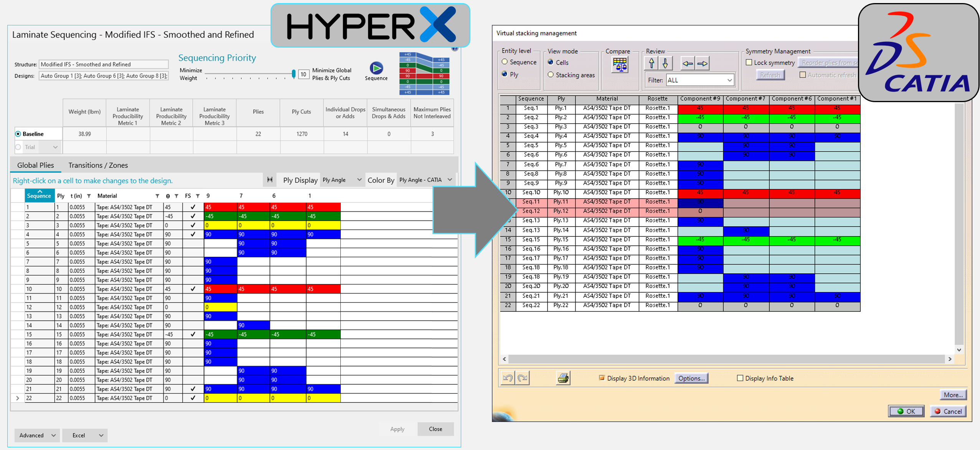The width and height of the screenshot is (980, 450).
Task: Click the Review move up arrow
Action: 651,63
